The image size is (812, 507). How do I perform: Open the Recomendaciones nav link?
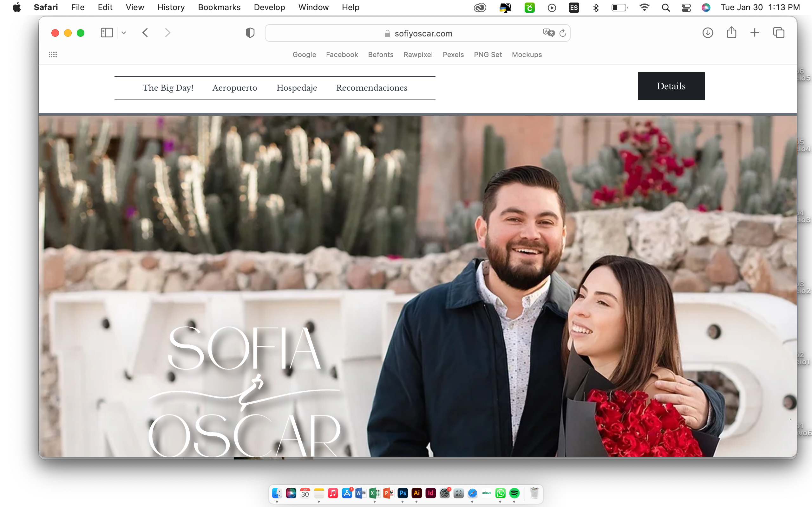(x=371, y=88)
